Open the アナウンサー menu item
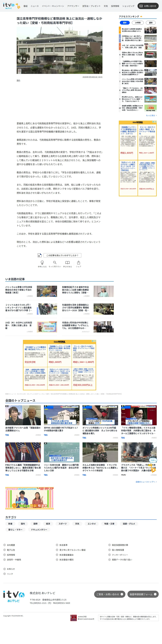 pos(73,6)
